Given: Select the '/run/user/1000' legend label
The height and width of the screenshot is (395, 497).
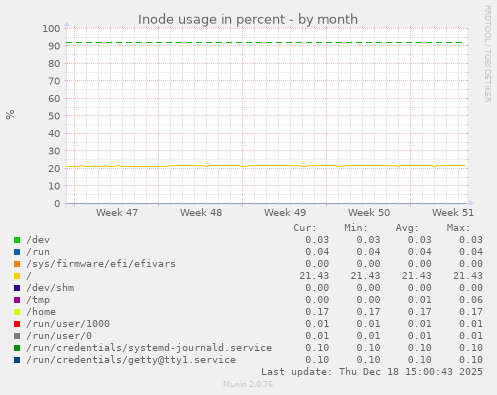Looking at the screenshot, I should [x=68, y=324].
